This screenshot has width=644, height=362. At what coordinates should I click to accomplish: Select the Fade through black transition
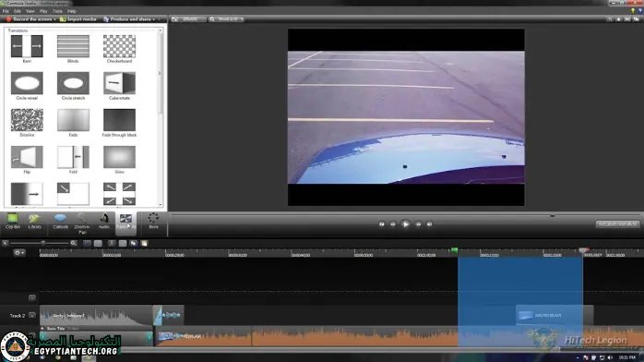(119, 120)
